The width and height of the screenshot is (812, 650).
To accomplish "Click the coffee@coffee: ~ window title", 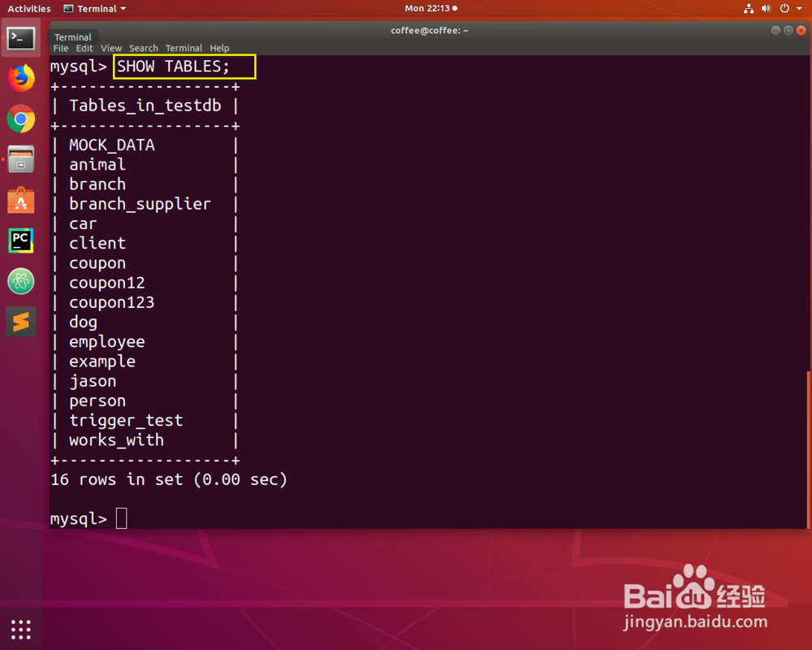I will click(430, 31).
